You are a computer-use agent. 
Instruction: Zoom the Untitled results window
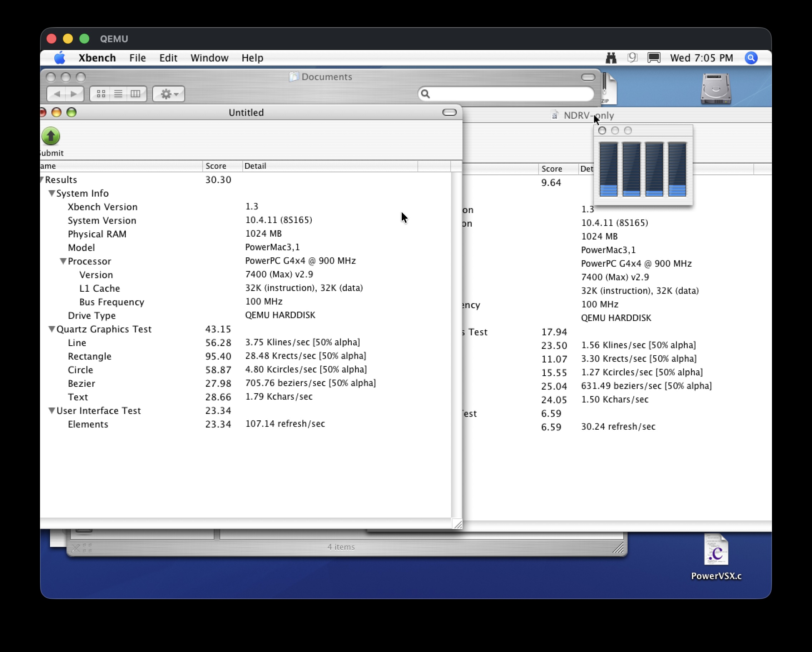(x=71, y=112)
